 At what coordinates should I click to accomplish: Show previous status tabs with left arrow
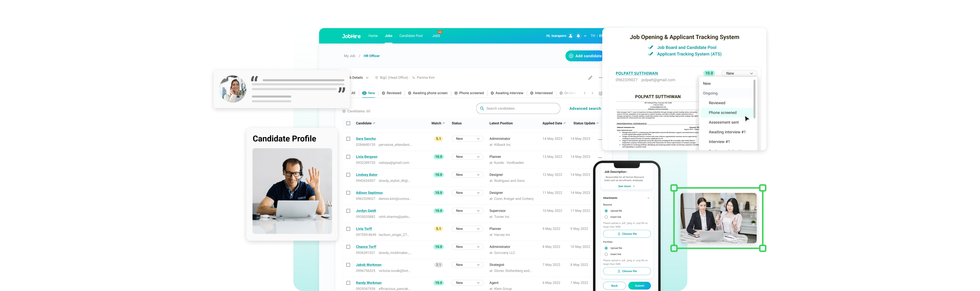[585, 93]
